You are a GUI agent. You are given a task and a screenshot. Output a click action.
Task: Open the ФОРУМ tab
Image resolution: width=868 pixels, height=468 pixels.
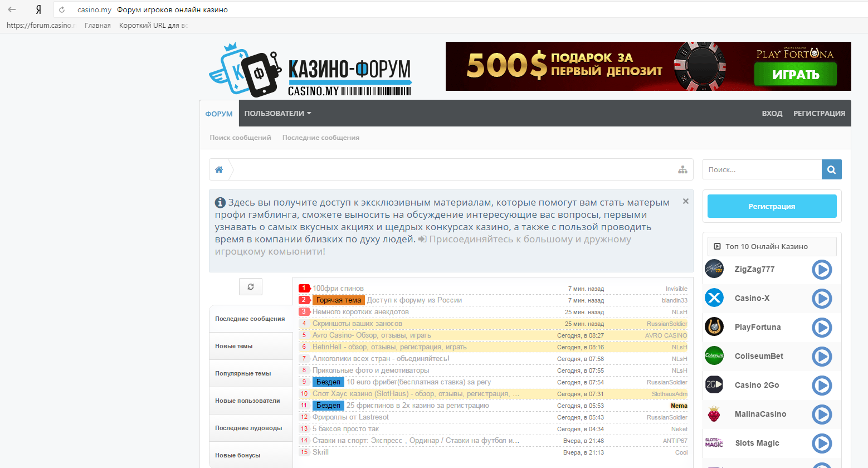pyautogui.click(x=219, y=114)
